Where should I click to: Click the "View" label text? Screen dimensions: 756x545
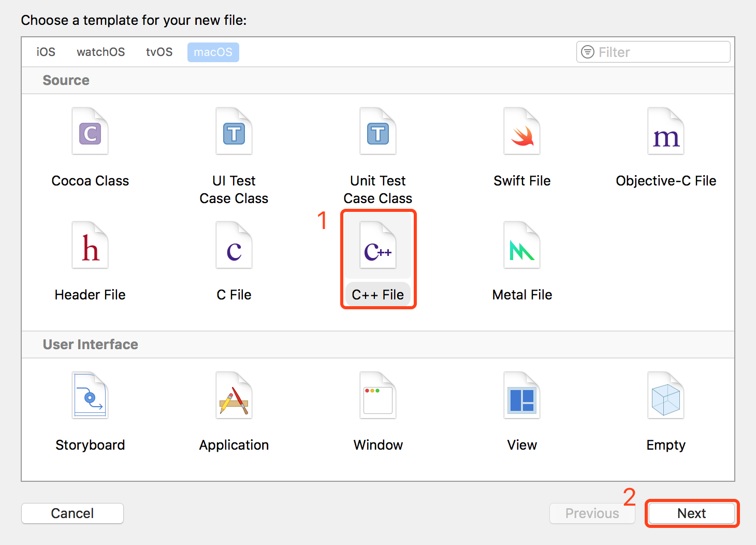[x=522, y=445]
